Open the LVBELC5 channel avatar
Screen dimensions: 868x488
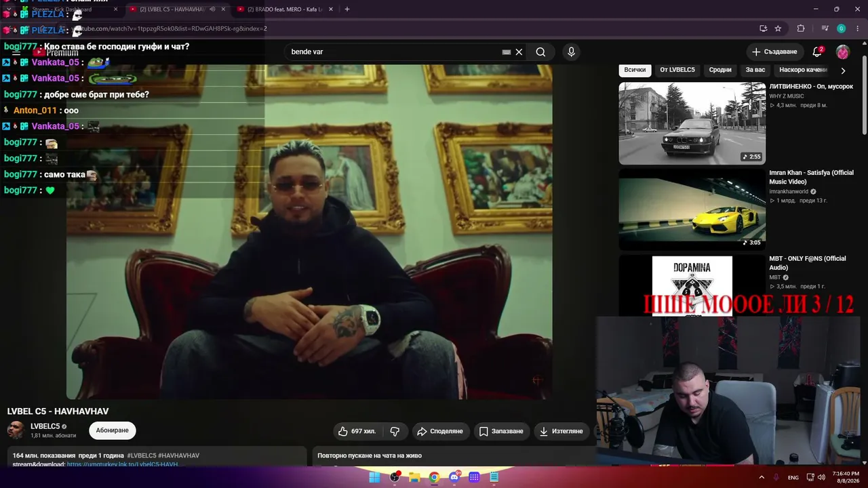click(16, 430)
